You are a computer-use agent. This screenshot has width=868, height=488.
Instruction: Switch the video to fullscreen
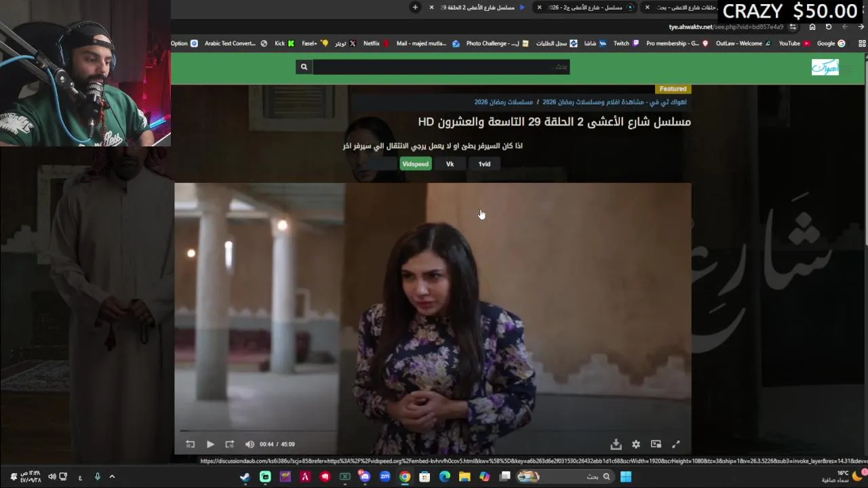(676, 445)
